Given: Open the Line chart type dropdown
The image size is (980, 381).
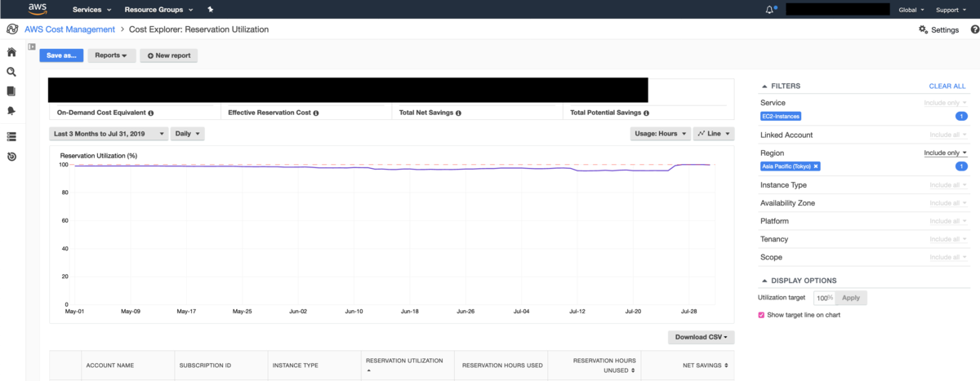Looking at the screenshot, I should coord(714,133).
